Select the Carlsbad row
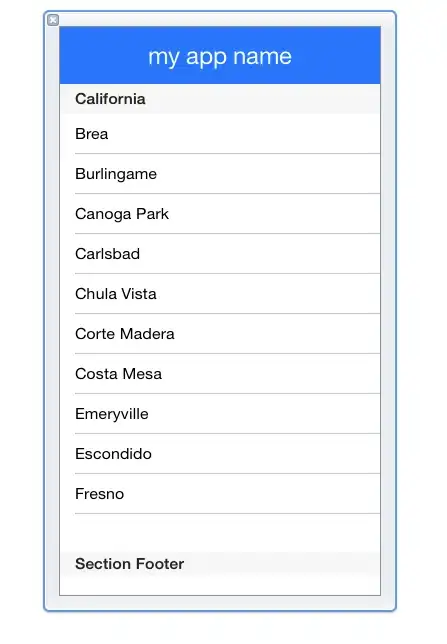Viewport: 447px width, 644px height. (x=220, y=254)
